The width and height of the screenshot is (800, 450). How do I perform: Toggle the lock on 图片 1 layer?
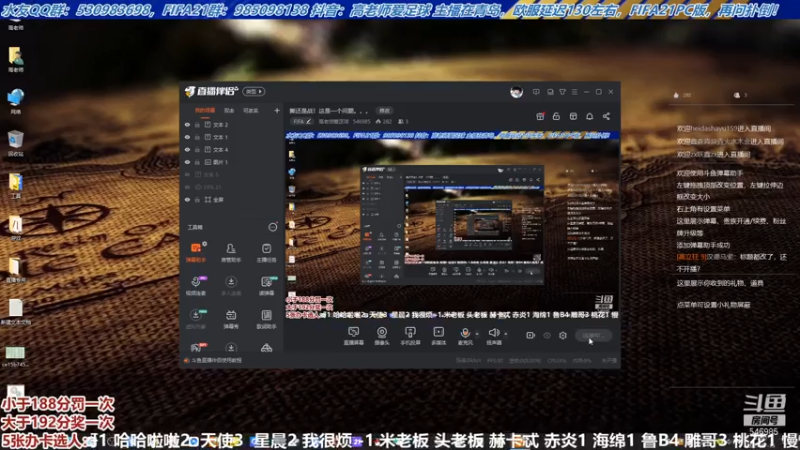(x=197, y=162)
